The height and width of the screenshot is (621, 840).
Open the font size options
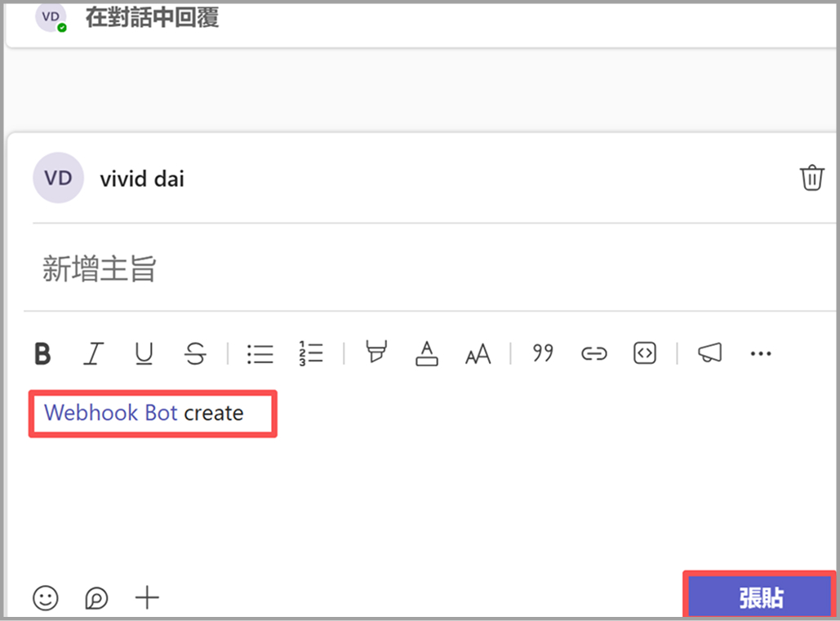478,353
